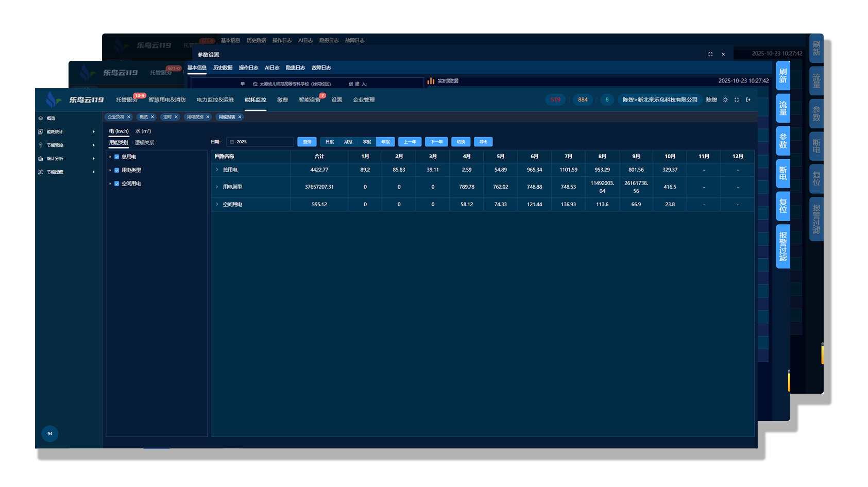
Task: Switch to the 水 (m³) tab
Action: (x=143, y=131)
